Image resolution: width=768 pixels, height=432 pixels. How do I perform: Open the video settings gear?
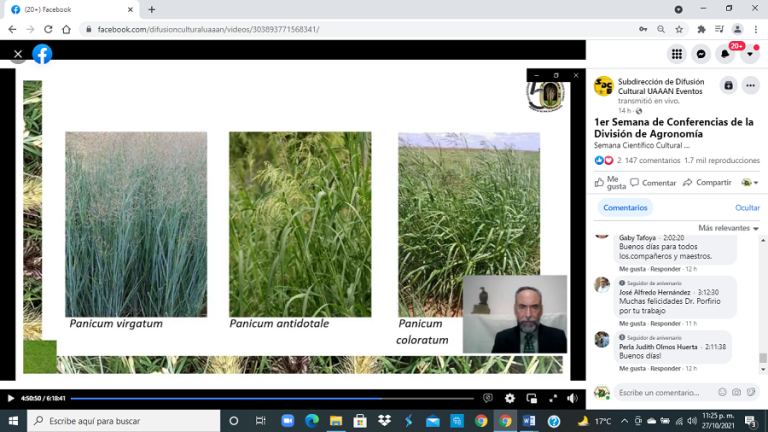coord(510,398)
